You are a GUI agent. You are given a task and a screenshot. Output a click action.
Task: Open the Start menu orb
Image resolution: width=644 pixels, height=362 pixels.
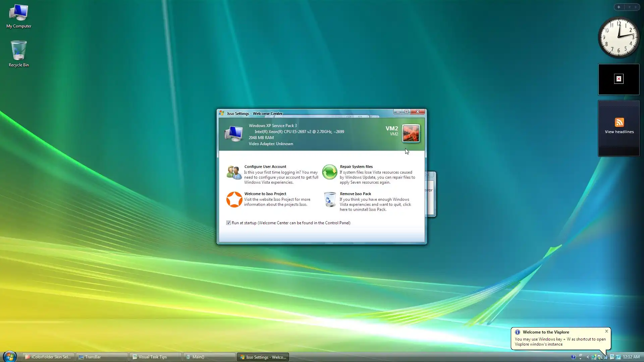10,357
